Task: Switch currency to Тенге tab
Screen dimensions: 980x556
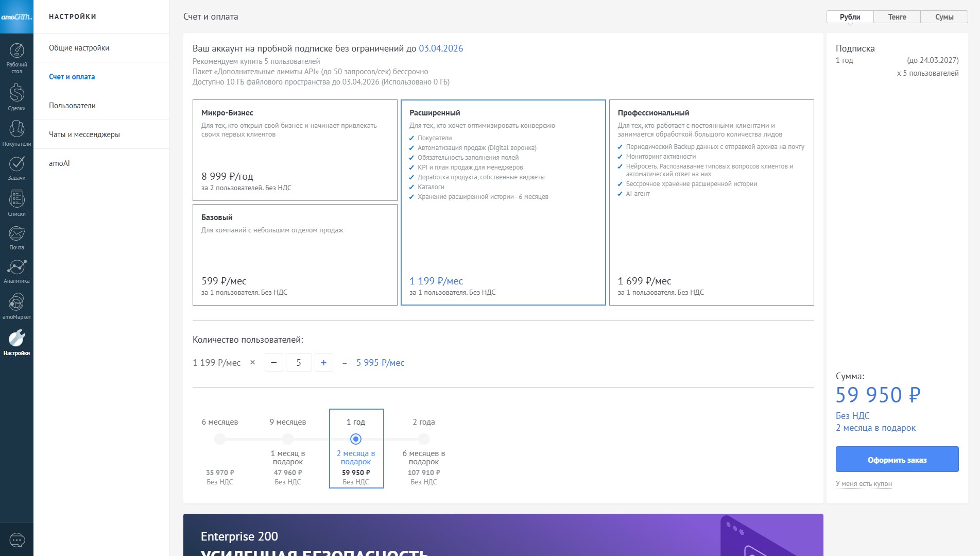Action: click(897, 17)
